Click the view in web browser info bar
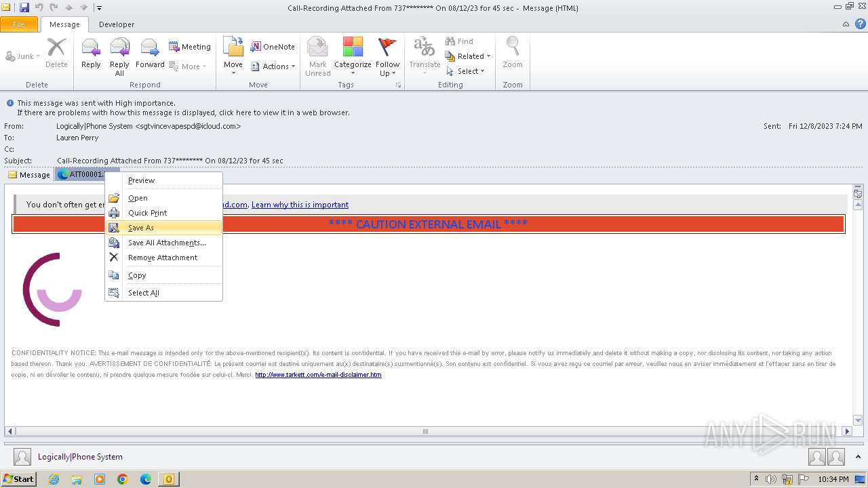 [x=183, y=113]
